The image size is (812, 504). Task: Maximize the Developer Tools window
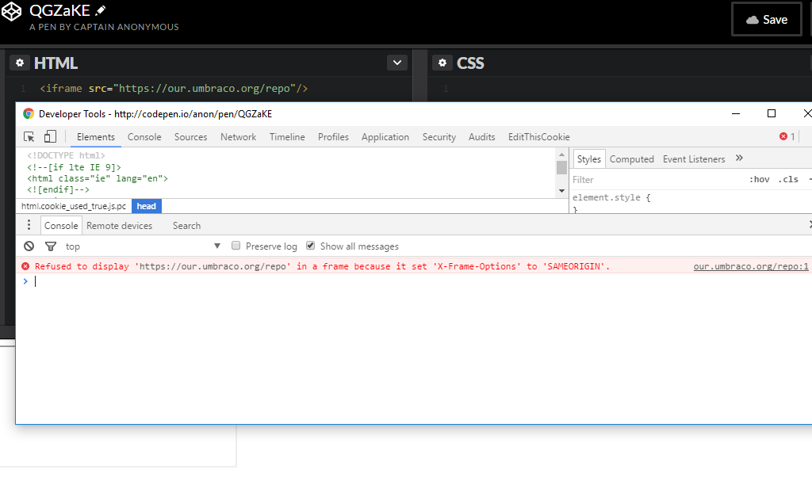[x=772, y=113]
